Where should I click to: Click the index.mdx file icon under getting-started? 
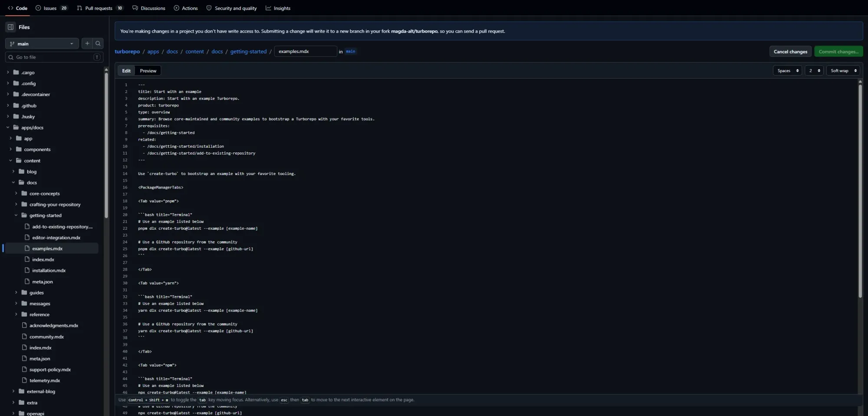(27, 259)
